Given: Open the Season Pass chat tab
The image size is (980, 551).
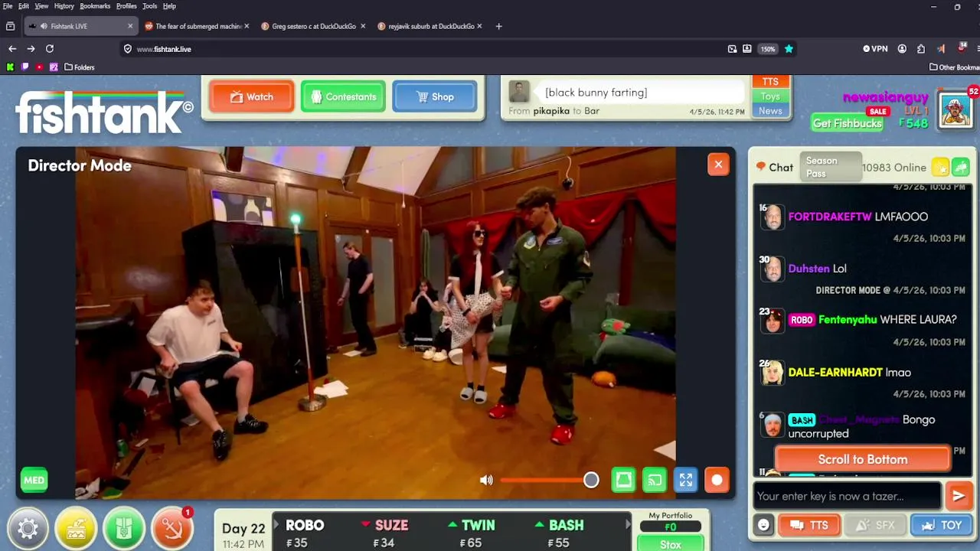Looking at the screenshot, I should pos(831,167).
